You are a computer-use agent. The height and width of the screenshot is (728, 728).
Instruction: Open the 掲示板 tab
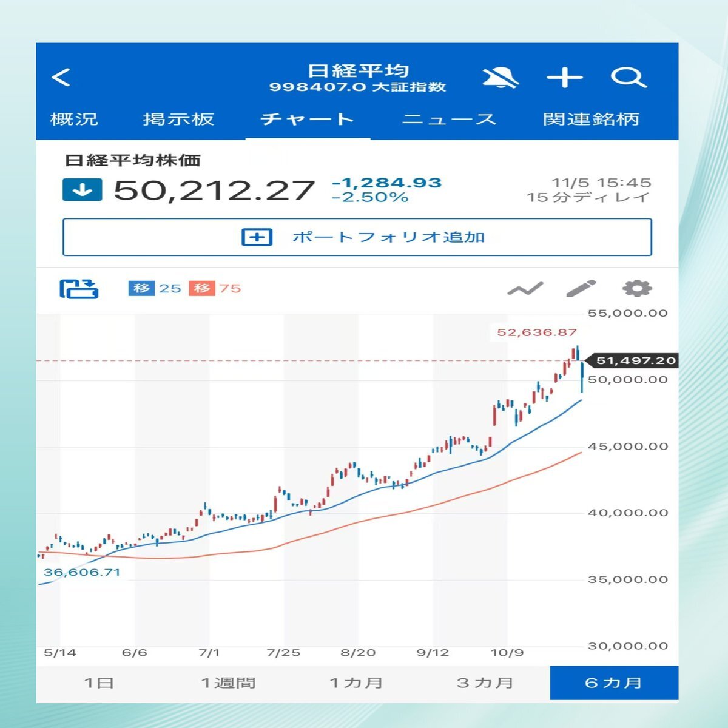pyautogui.click(x=178, y=119)
